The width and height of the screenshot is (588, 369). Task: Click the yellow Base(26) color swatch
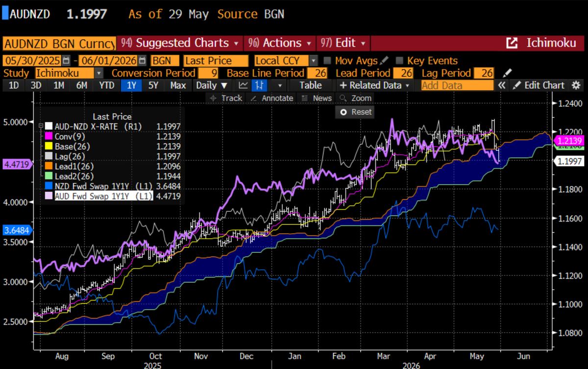click(x=49, y=146)
